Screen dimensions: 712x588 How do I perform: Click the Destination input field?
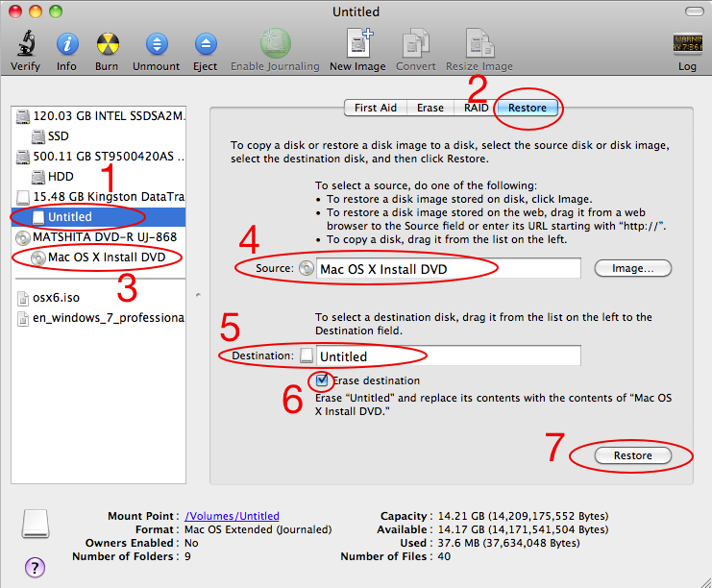(449, 355)
